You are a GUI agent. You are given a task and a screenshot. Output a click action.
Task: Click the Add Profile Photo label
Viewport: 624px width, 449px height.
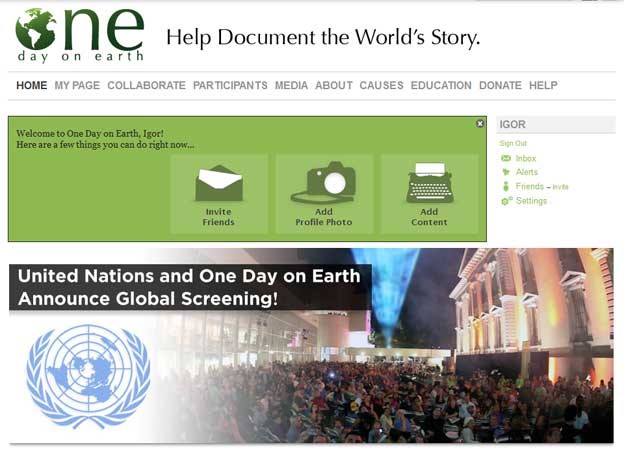click(324, 217)
